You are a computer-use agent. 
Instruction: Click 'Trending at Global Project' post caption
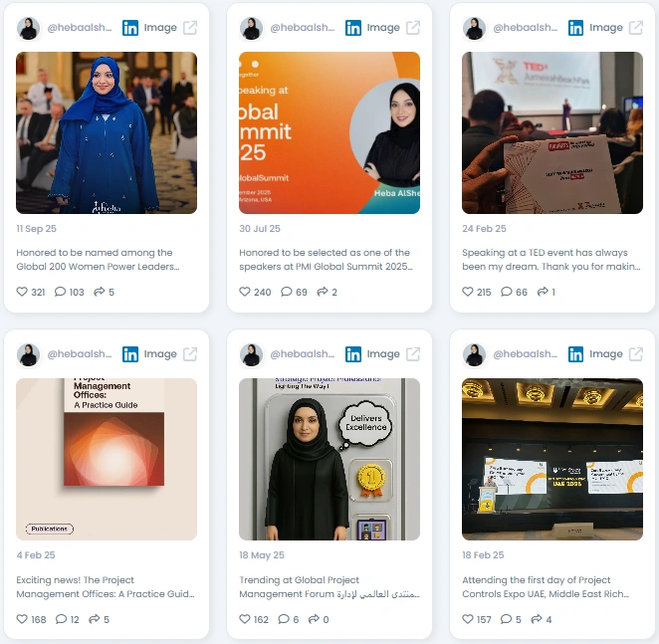(x=329, y=587)
